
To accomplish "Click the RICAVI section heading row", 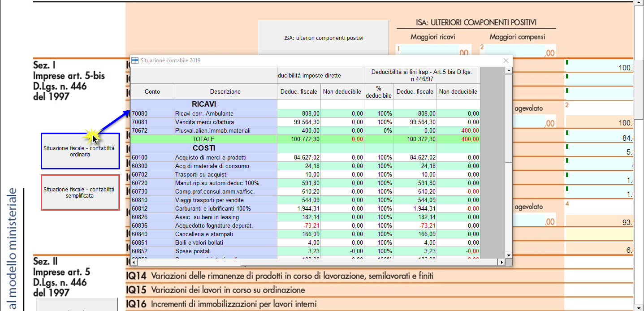I will [x=204, y=104].
